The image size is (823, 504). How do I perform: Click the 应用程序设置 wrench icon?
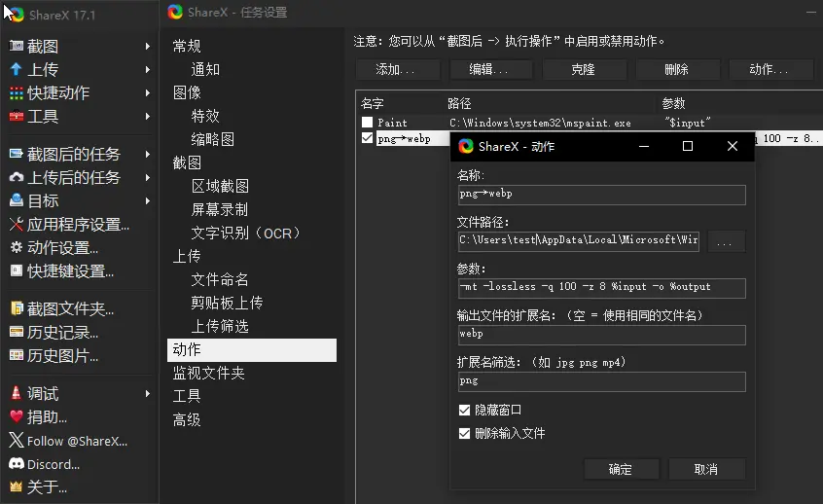(x=17, y=224)
